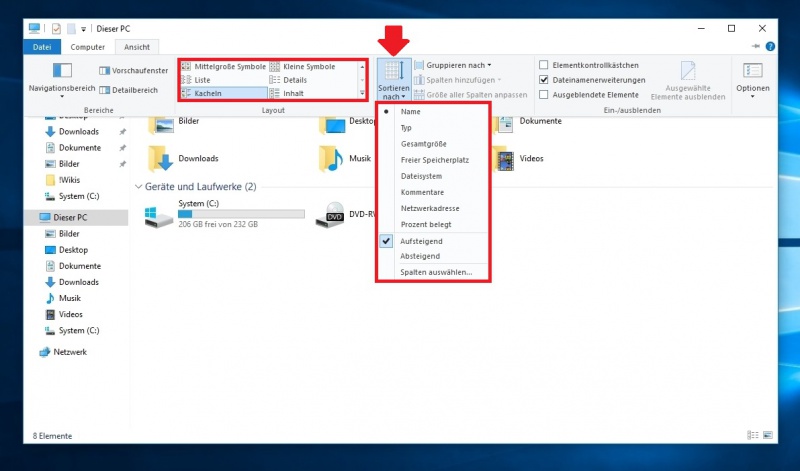
Task: Open Netzwerk in navigation tree
Action: coord(63,352)
